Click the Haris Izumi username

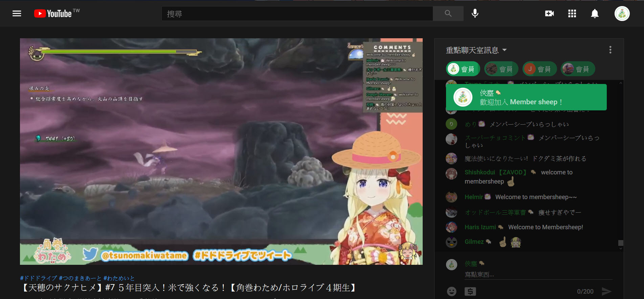(480, 227)
